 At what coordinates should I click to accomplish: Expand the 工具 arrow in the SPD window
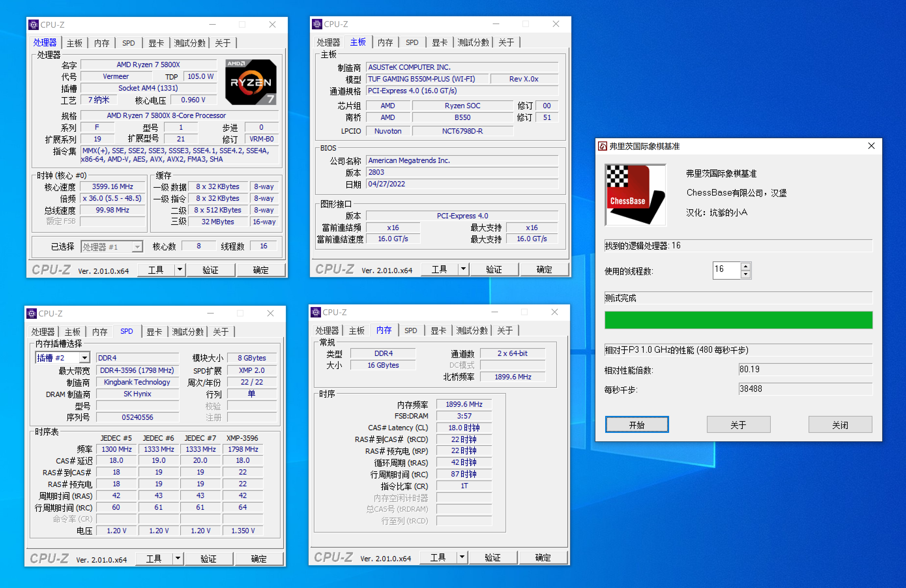coord(178,559)
